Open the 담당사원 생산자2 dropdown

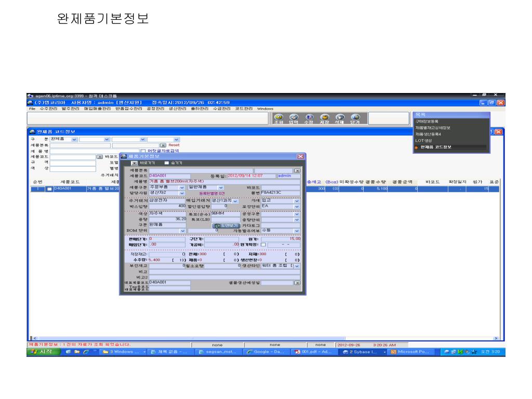point(182,193)
